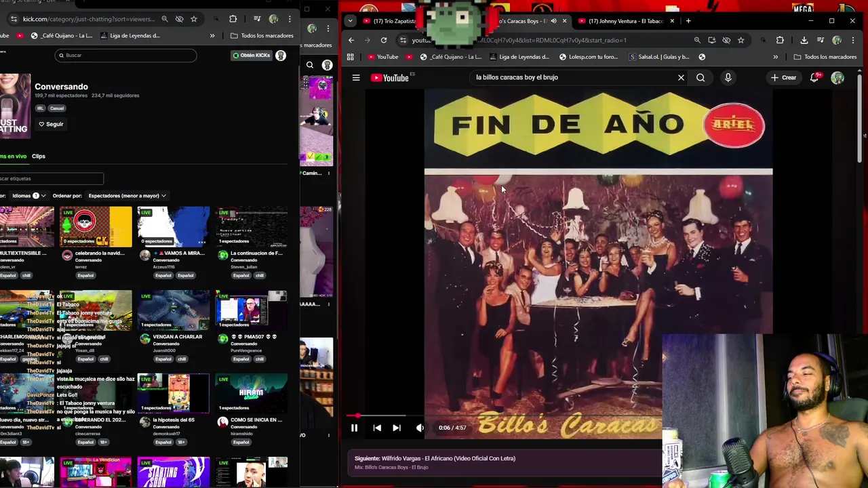
Task: Open Extensions puzzle icon in Kick window
Action: tap(233, 19)
